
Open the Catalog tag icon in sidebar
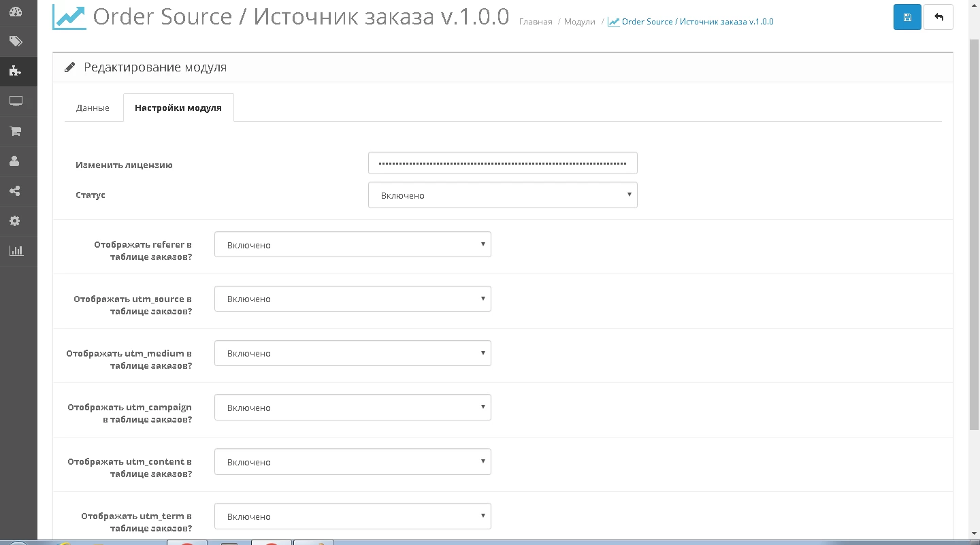pos(15,42)
